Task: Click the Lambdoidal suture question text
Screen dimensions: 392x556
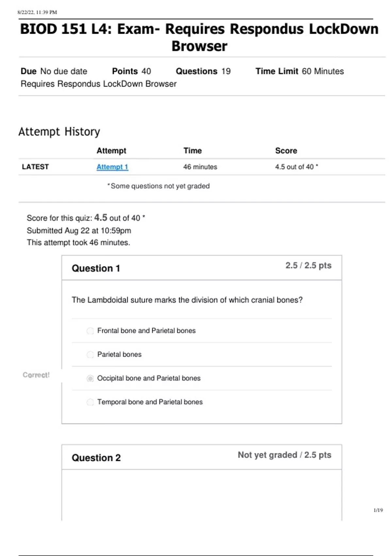Action: (x=187, y=300)
